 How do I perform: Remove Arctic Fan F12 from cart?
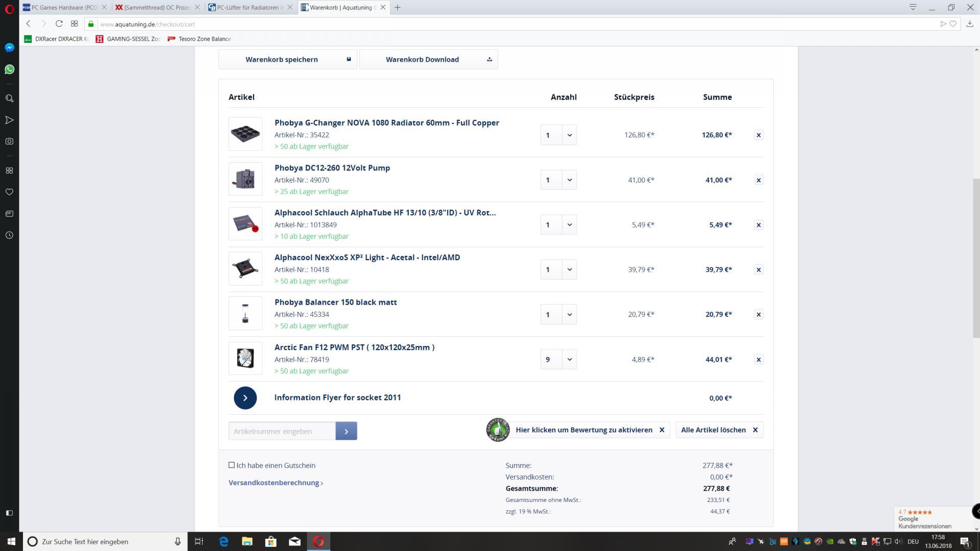click(x=758, y=360)
